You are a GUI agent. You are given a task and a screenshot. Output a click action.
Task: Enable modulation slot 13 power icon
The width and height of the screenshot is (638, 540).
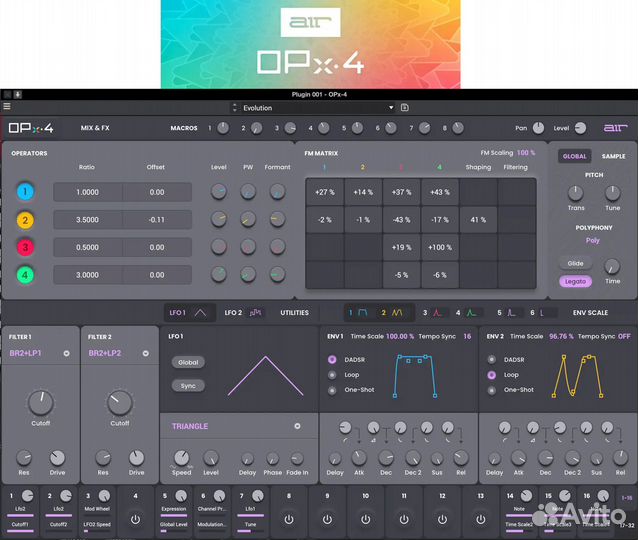[481, 520]
